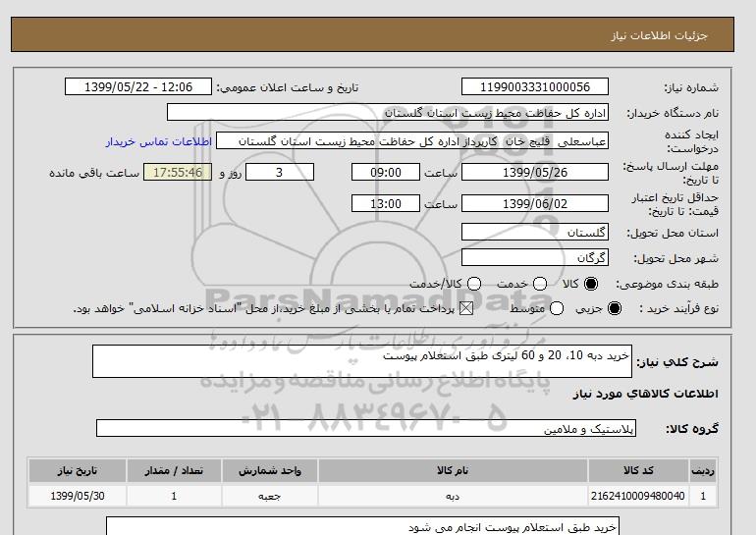The image size is (756, 535).
Task: Click the تعداد / مقدار column header
Action: (x=174, y=470)
